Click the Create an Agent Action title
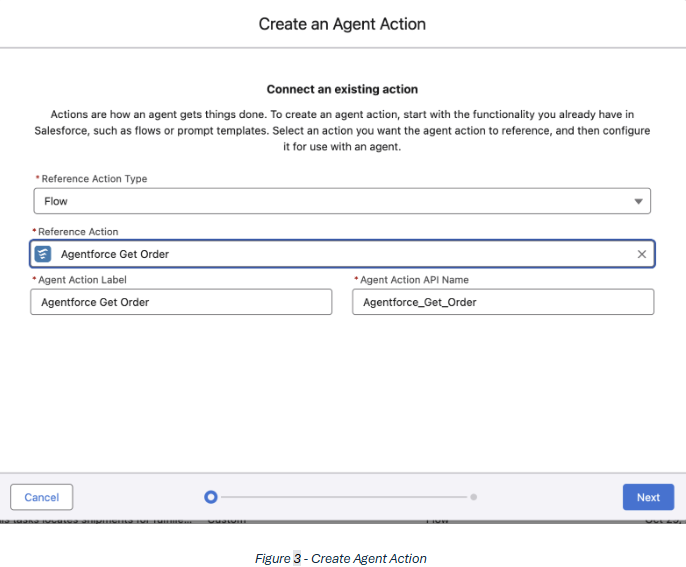This screenshot has width=686, height=567. (x=342, y=24)
